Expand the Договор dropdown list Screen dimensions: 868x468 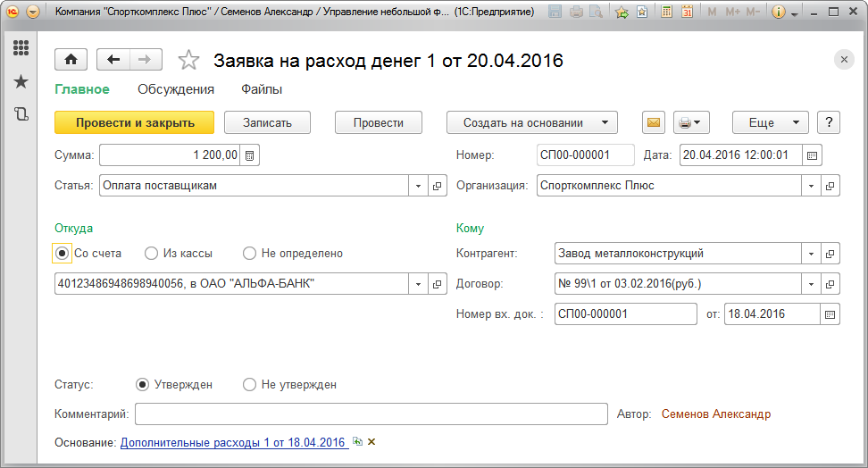point(811,284)
